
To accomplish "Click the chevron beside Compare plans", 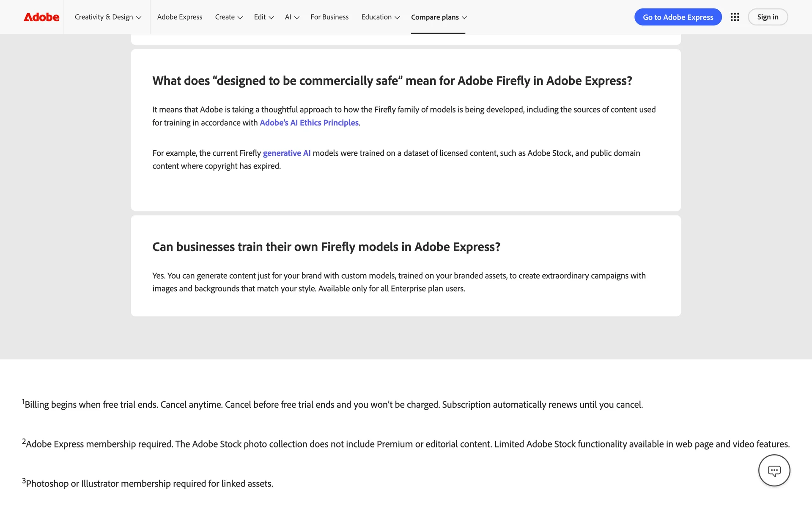I will (464, 17).
